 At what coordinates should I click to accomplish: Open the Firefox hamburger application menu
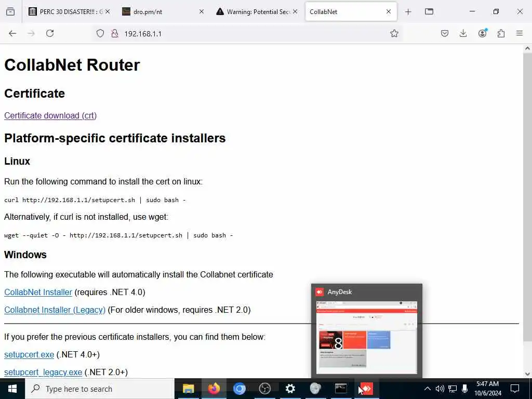tap(519, 33)
